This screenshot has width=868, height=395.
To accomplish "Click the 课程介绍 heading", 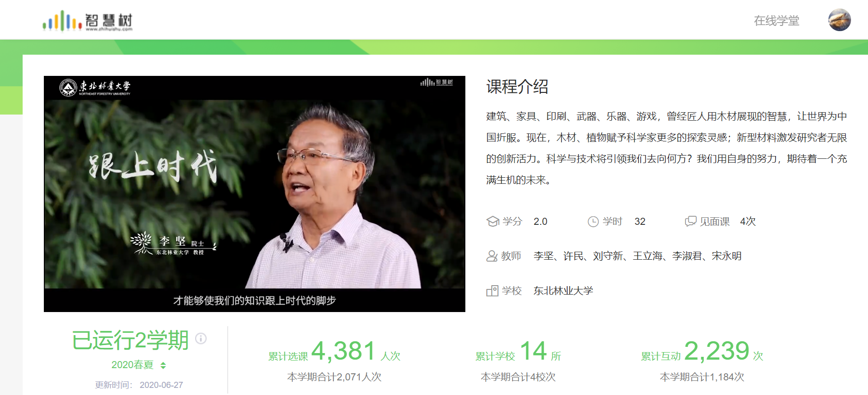I will point(517,87).
